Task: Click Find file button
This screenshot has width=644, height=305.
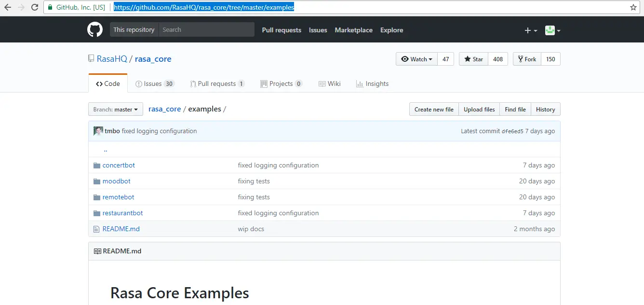Action: pyautogui.click(x=515, y=109)
